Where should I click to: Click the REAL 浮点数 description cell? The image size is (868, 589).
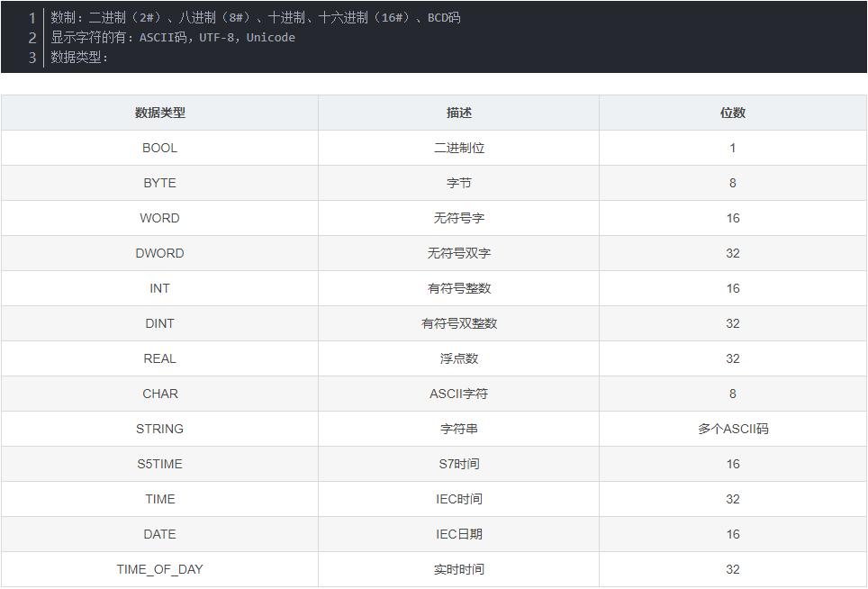click(x=457, y=358)
